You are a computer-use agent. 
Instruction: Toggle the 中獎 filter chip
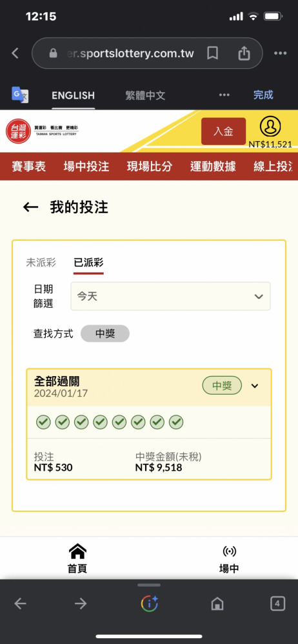pyautogui.click(x=105, y=334)
